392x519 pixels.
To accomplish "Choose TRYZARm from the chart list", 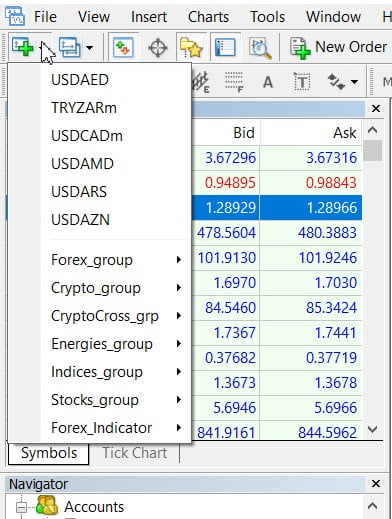I will pyautogui.click(x=99, y=108).
